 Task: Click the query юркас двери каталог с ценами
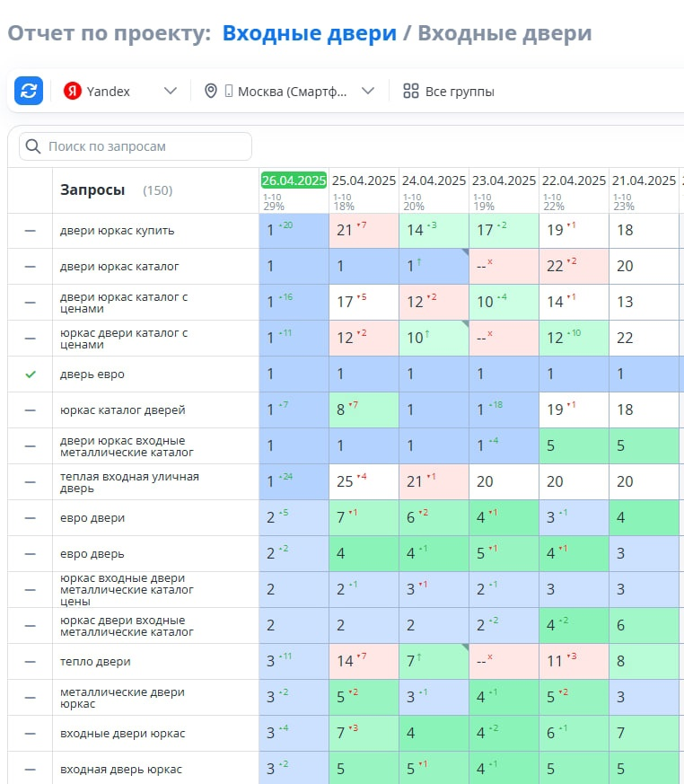click(124, 339)
